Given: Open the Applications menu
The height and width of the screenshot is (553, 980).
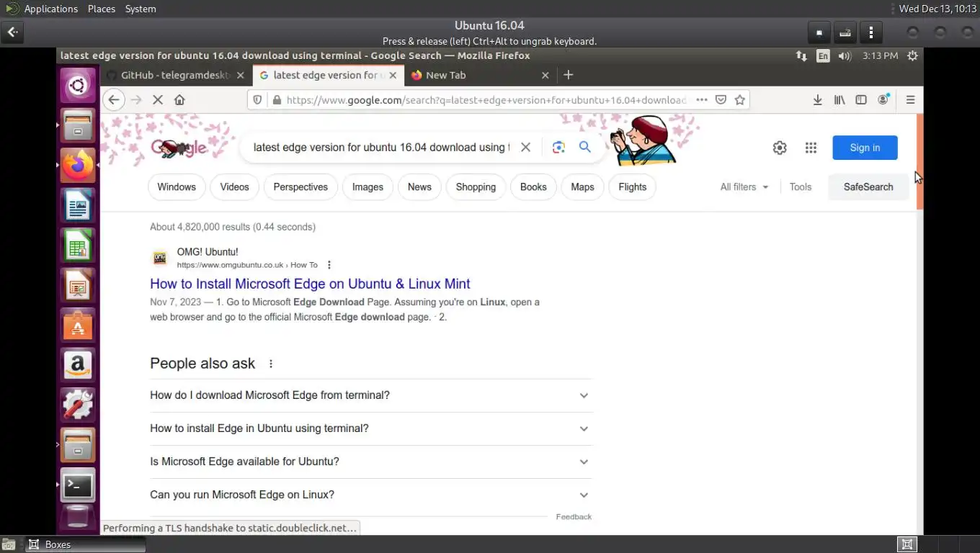Looking at the screenshot, I should point(50,9).
